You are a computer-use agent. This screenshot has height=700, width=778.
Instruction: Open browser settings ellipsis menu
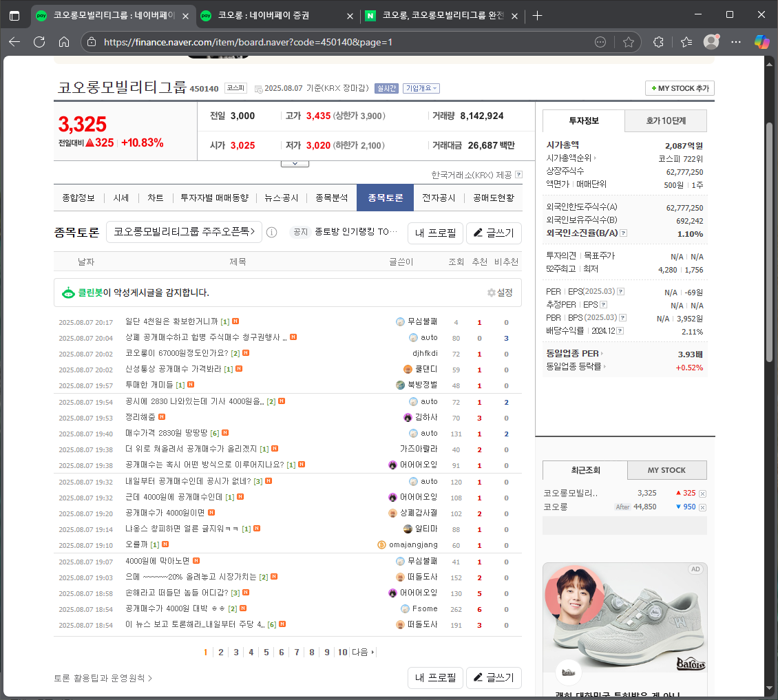click(736, 42)
